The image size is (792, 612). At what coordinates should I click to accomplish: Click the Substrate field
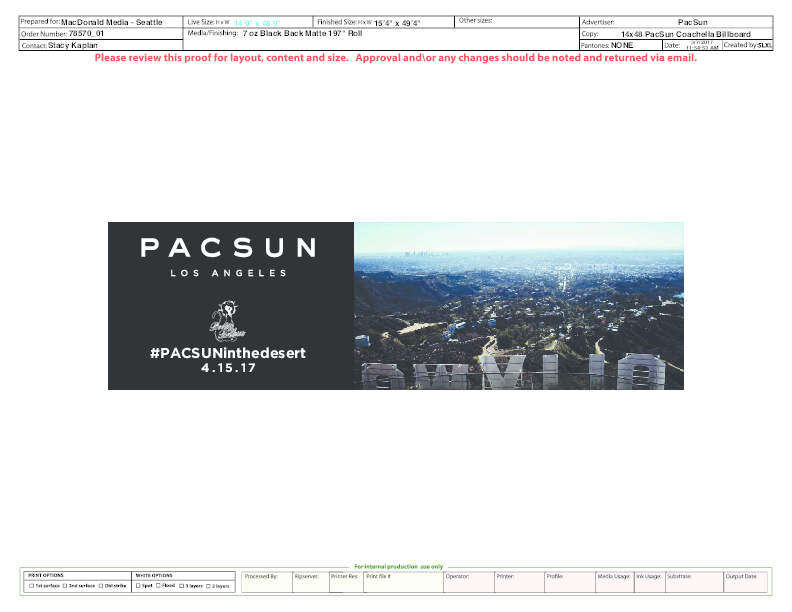coord(695,582)
